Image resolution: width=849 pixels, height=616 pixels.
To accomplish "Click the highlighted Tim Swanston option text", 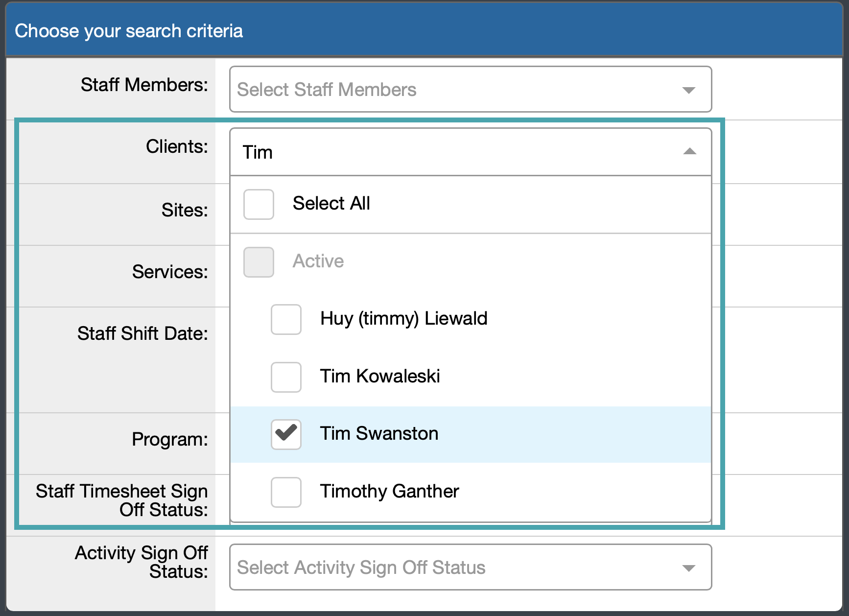I will [379, 433].
